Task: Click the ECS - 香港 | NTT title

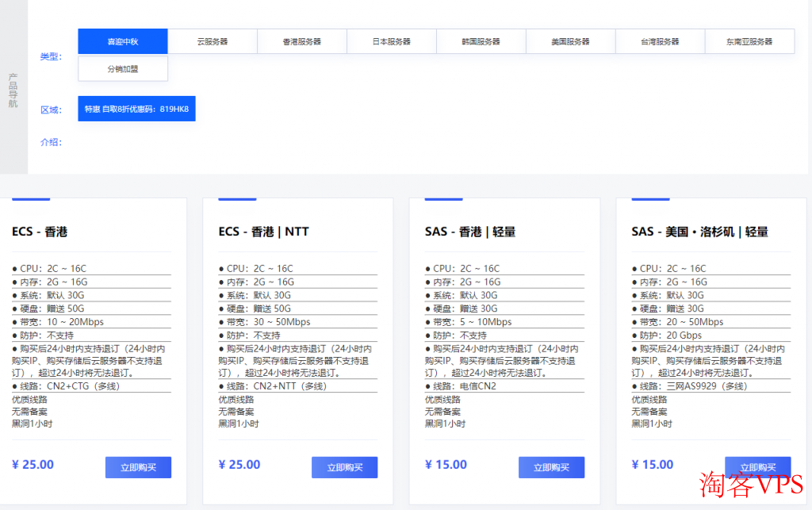Action: (263, 232)
